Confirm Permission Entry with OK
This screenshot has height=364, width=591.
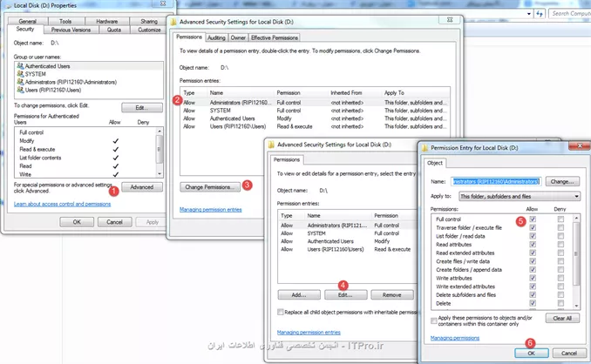[532, 353]
